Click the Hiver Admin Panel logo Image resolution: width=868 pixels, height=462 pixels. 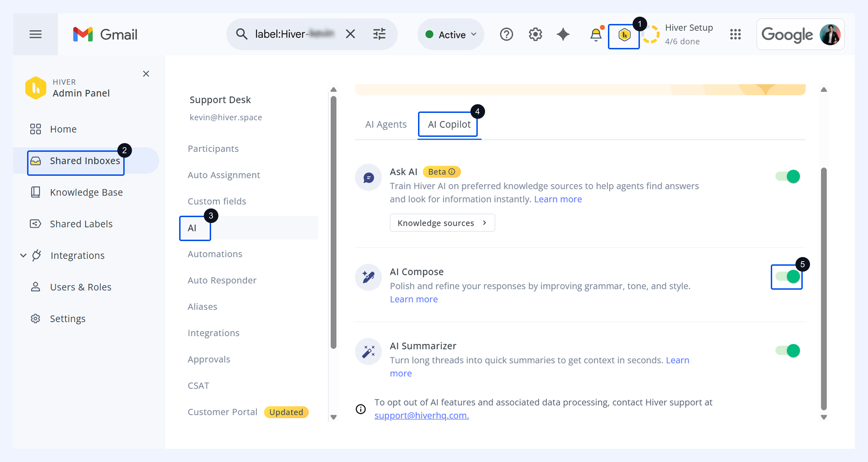pyautogui.click(x=35, y=88)
